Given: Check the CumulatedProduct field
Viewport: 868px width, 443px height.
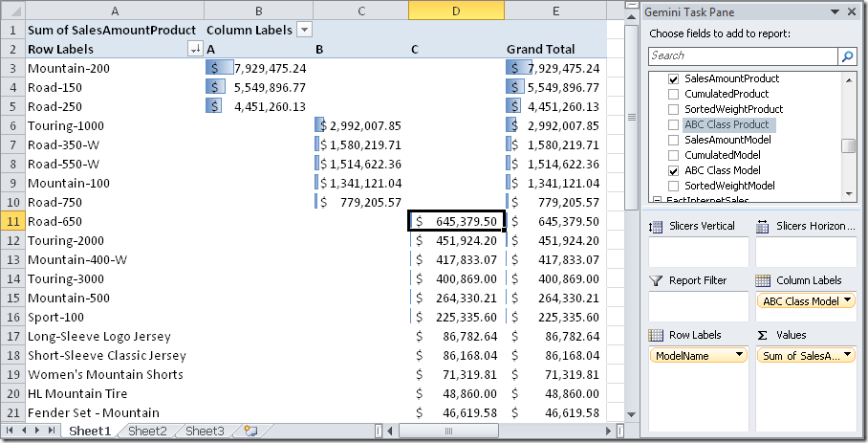Looking at the screenshot, I should (x=673, y=94).
